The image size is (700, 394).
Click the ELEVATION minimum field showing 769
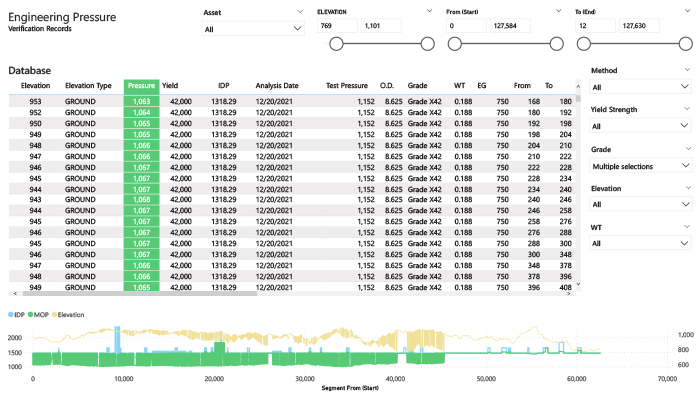[338, 26]
